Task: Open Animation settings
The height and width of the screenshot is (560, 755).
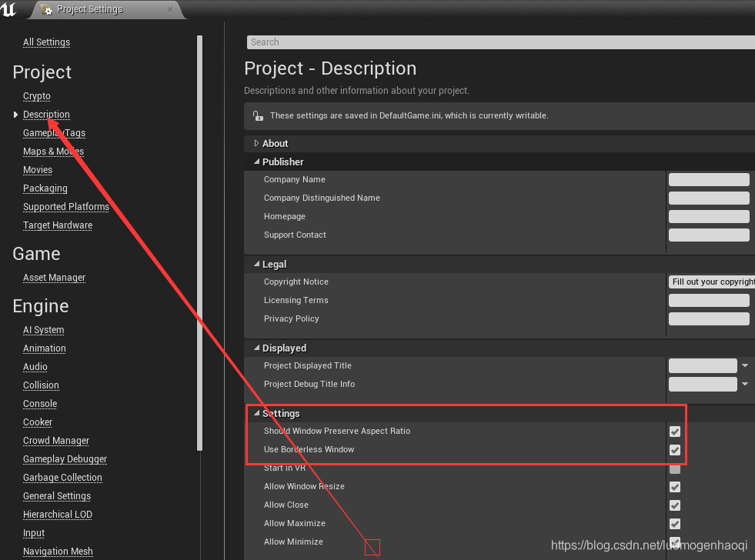Action: click(45, 348)
